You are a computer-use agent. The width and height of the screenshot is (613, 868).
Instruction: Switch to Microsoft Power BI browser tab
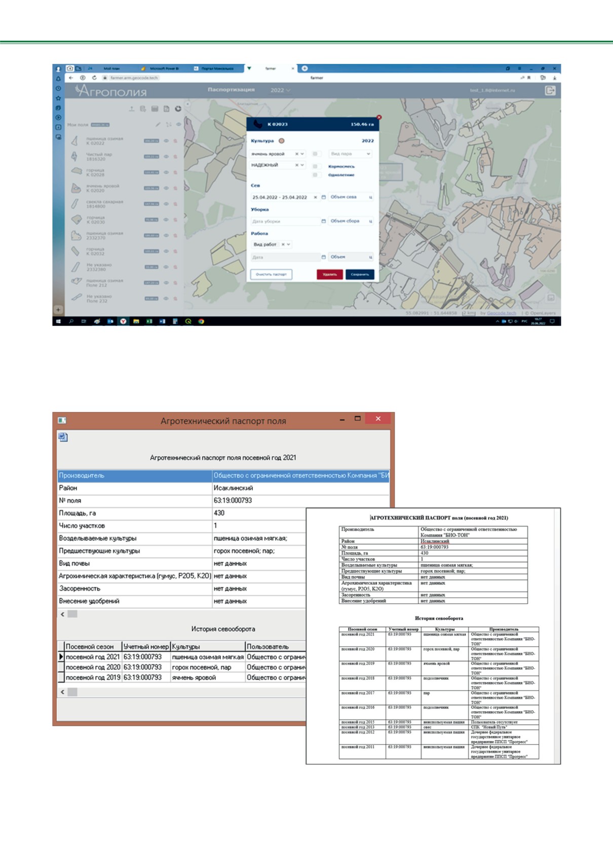pos(164,68)
